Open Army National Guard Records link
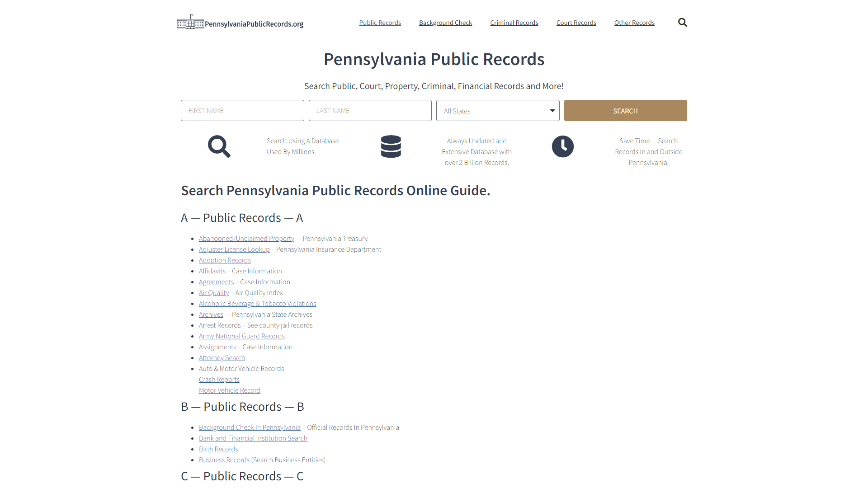 [x=242, y=336]
